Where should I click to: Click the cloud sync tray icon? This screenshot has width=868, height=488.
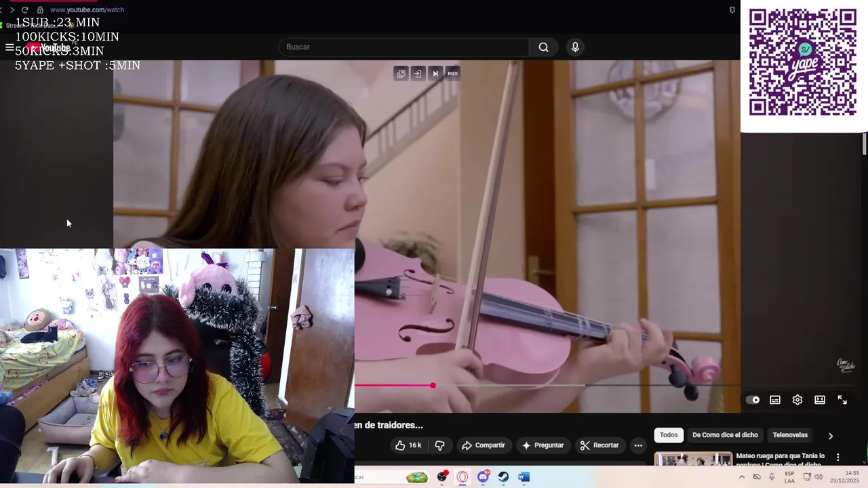point(757,477)
